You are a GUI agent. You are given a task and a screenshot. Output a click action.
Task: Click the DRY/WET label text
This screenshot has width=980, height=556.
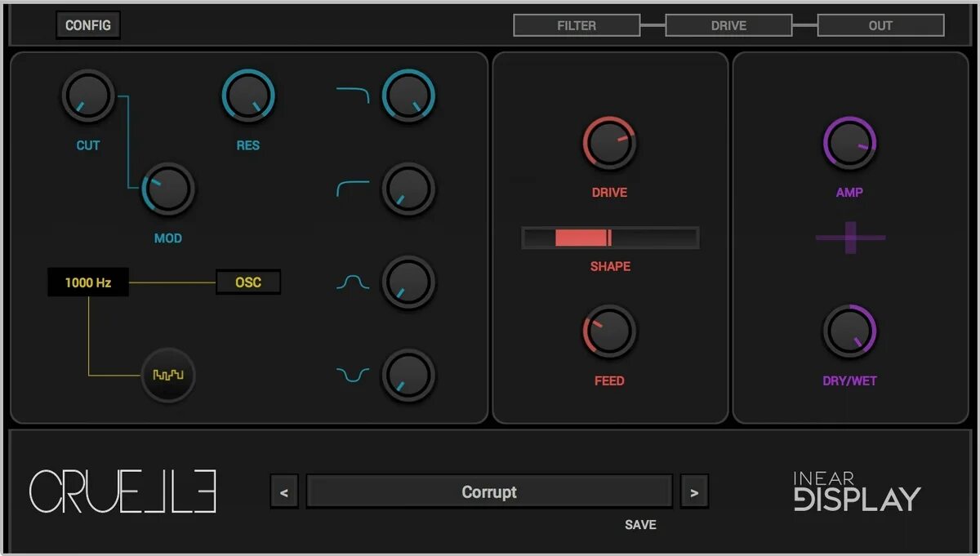[849, 380]
